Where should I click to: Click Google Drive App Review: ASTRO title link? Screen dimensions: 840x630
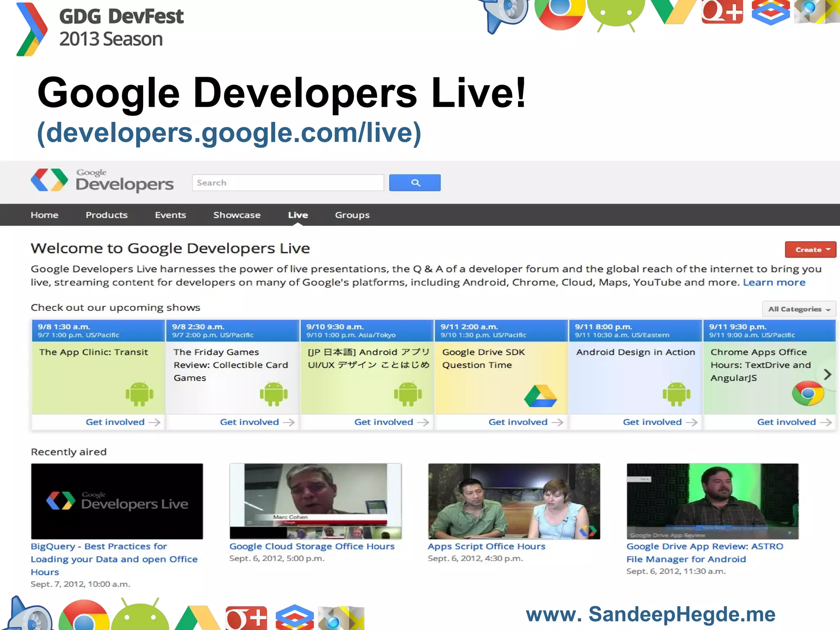tap(705, 552)
